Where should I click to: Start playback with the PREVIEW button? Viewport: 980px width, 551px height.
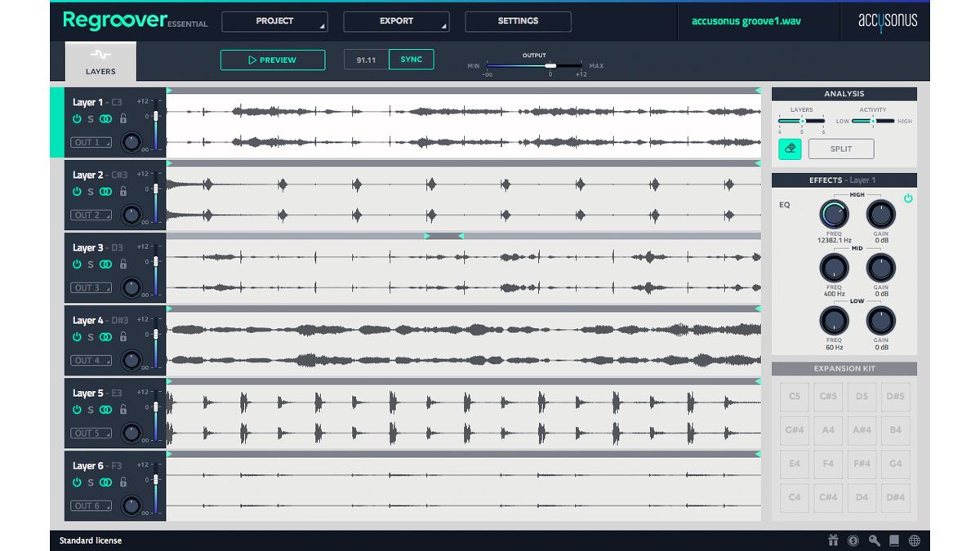pos(273,59)
